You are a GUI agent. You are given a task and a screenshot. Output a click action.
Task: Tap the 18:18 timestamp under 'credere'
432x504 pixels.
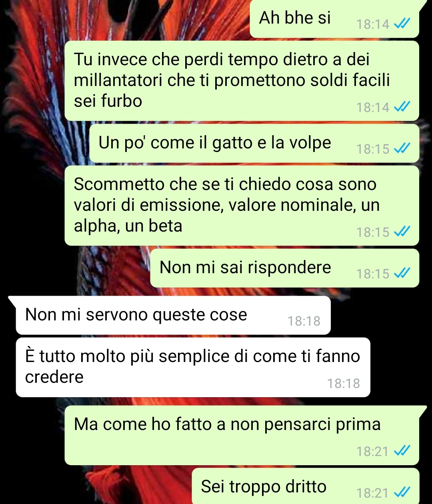pos(344,384)
